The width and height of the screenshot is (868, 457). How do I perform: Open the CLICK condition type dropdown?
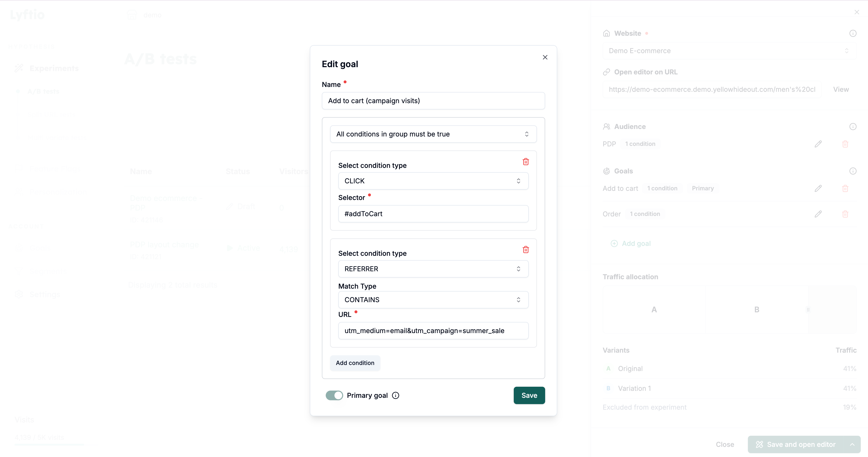pos(433,181)
